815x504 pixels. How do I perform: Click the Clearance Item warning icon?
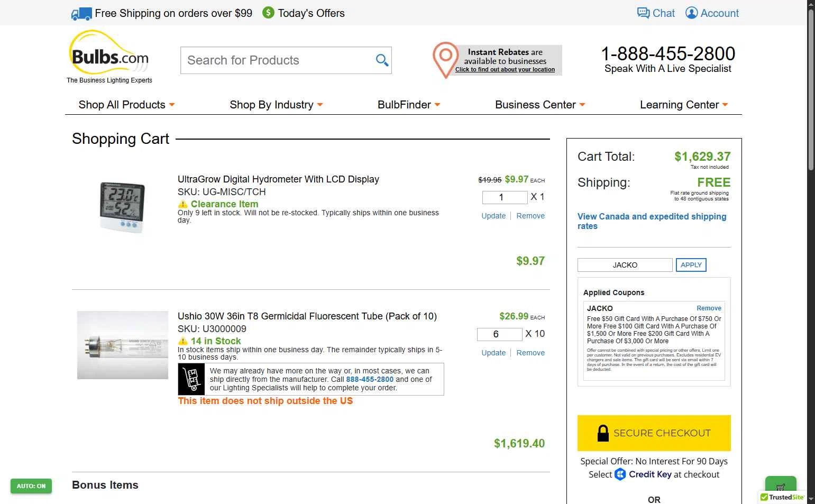[183, 204]
